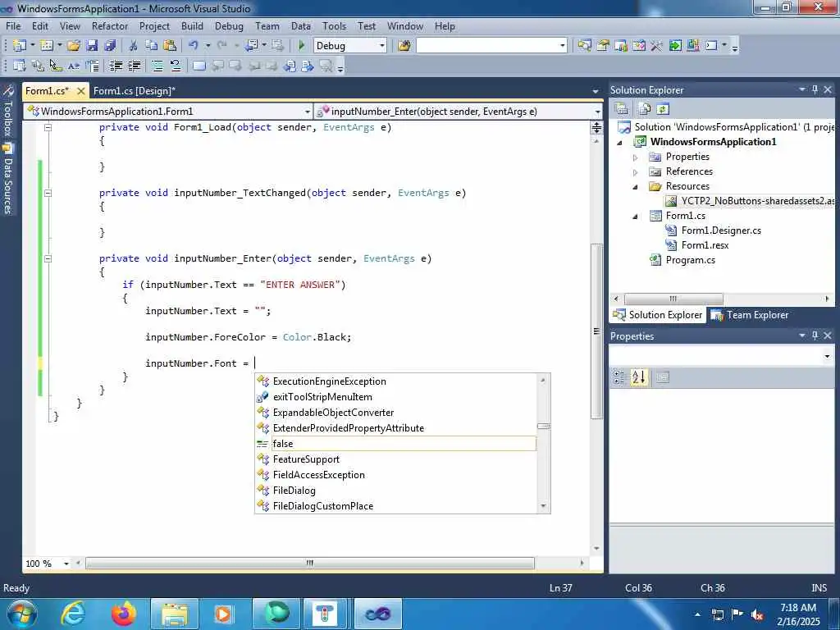Open the pinned Firefox taskbar icon
The width and height of the screenshot is (840, 630).
click(x=124, y=614)
